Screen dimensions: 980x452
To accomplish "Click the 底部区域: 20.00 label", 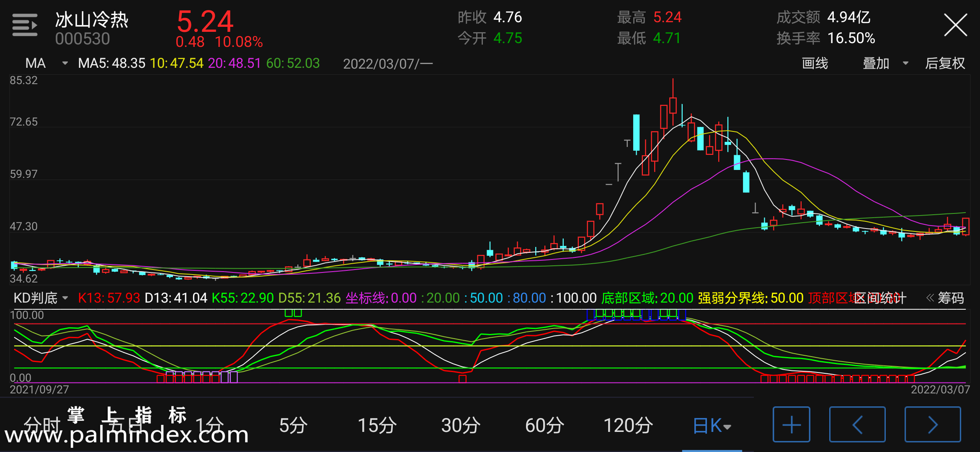I will 647,298.
